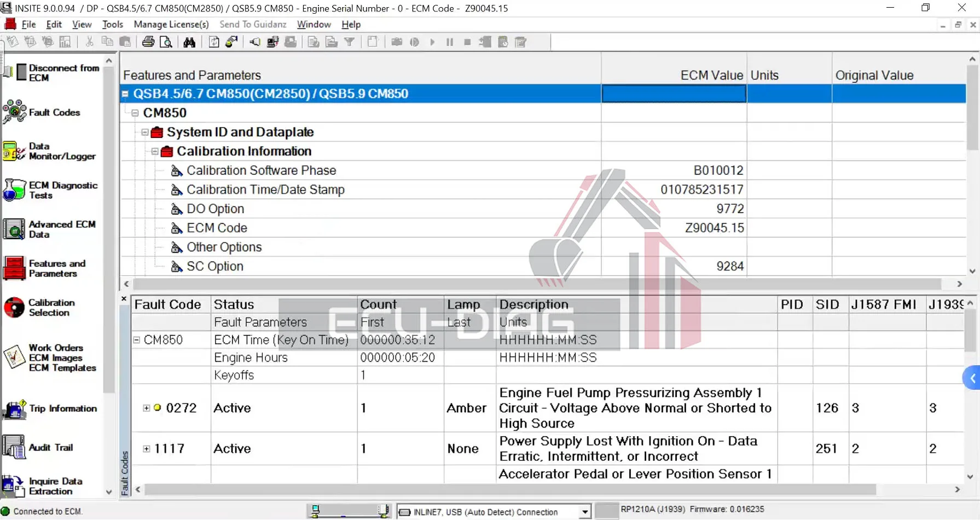This screenshot has height=520, width=980.
Task: Click the Features pane vertical scrollbar thumb
Action: pos(972,107)
